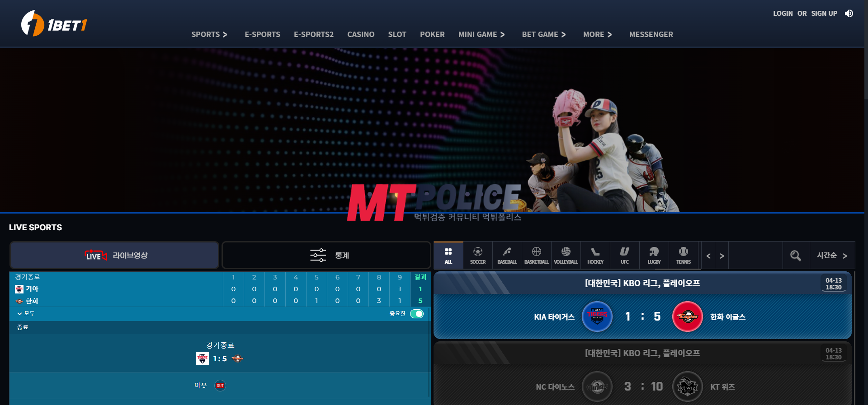868x405 pixels.
Task: Click the 결과 result column header
Action: (x=420, y=277)
